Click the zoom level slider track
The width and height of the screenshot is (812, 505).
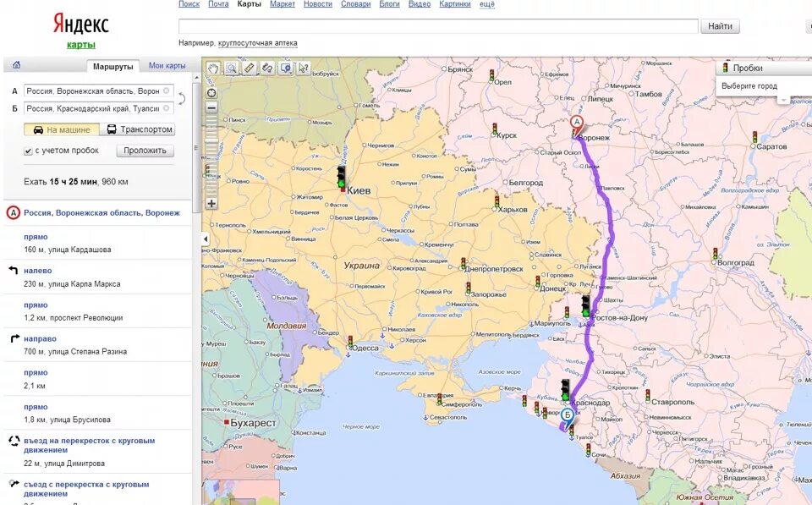(211, 156)
